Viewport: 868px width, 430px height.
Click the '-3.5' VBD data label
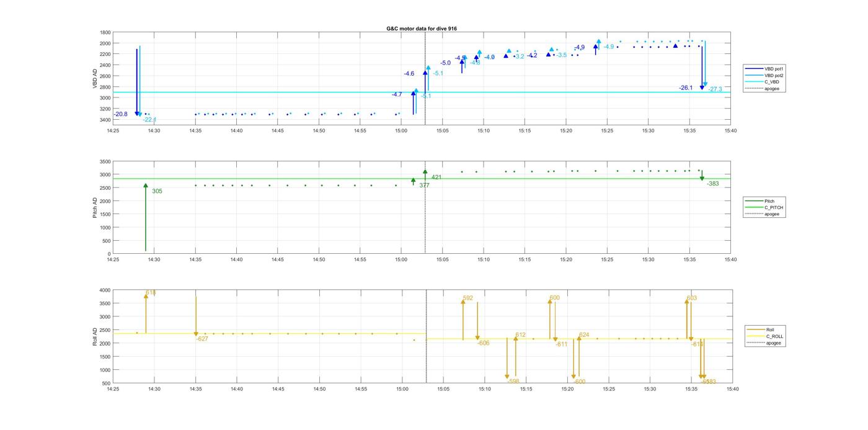click(561, 55)
